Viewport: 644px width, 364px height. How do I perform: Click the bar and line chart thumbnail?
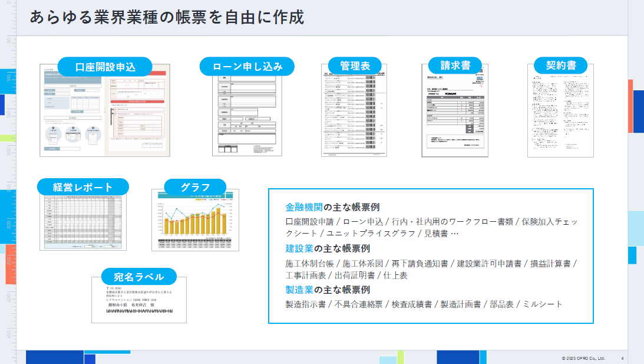pos(195,221)
